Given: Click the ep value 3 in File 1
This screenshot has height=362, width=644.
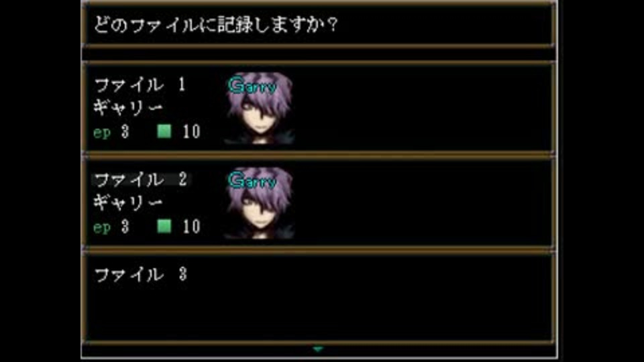Looking at the screenshot, I should (125, 132).
